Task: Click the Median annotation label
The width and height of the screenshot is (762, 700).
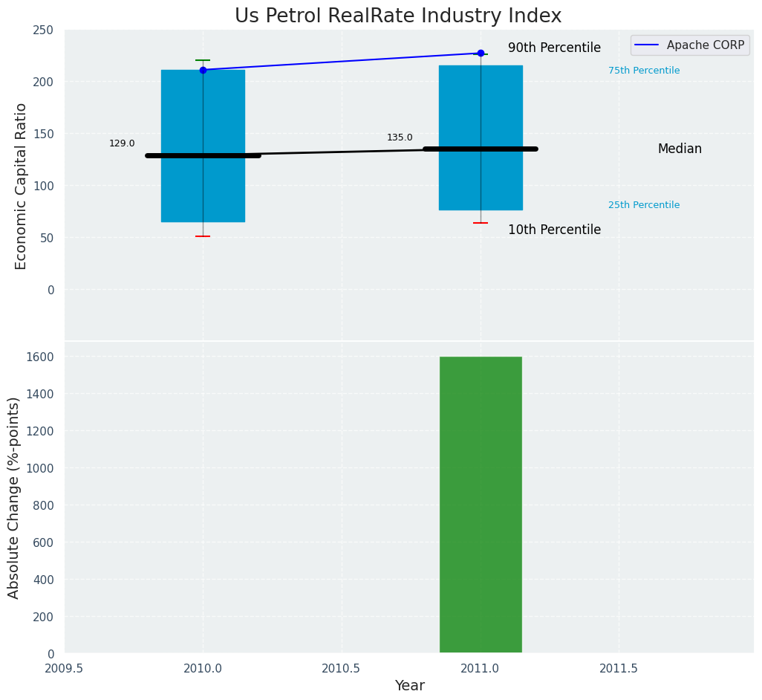Action: click(x=679, y=149)
